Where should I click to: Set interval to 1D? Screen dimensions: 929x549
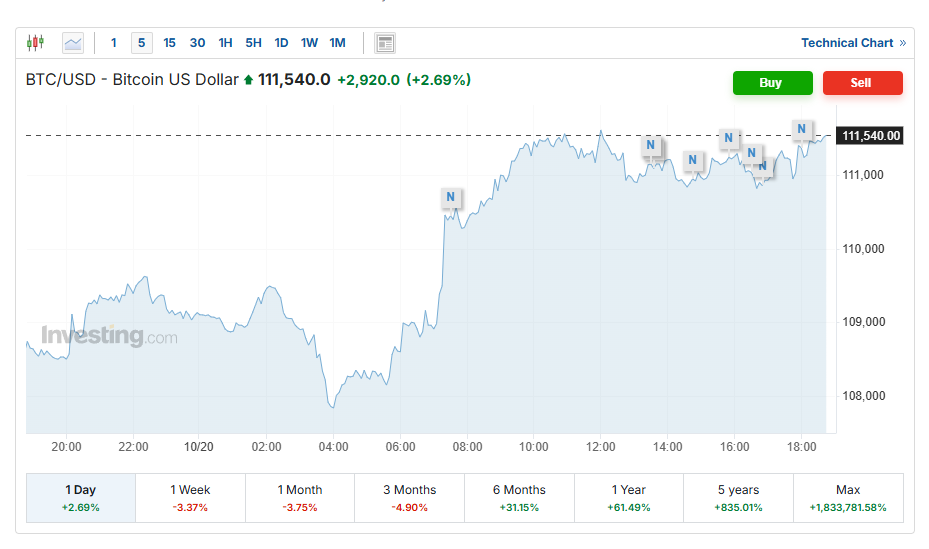coord(281,43)
